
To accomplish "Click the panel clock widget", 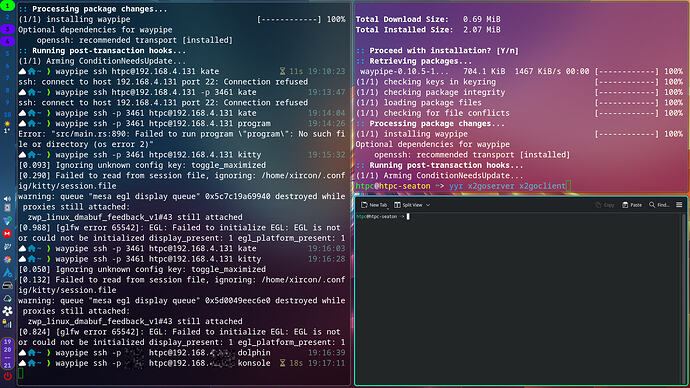I will (x=7, y=353).
